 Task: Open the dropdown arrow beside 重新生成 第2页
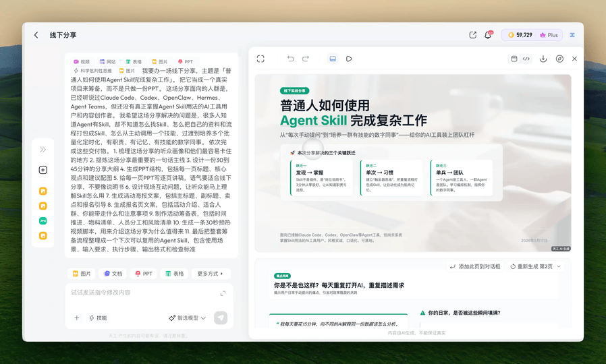pyautogui.click(x=559, y=266)
